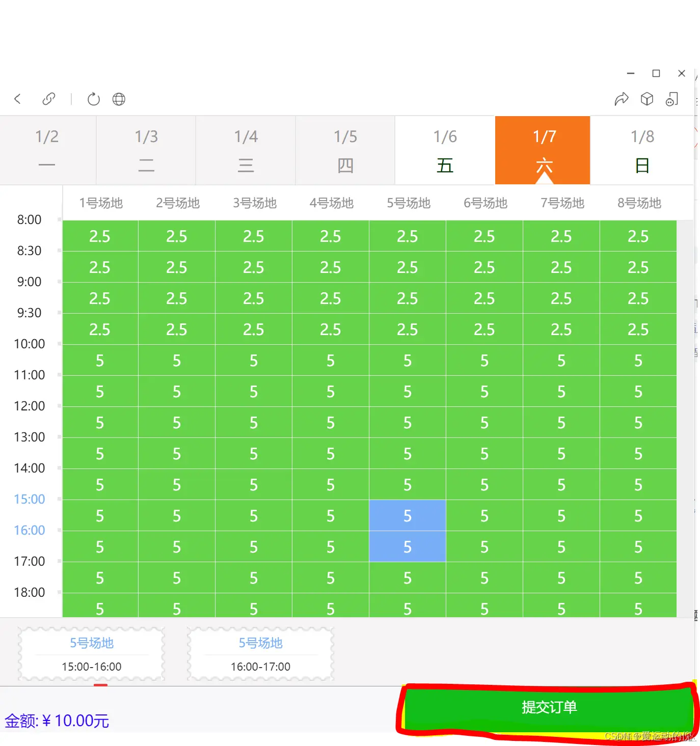The height and width of the screenshot is (746, 700).
Task: Click the 12:00 time label
Action: click(x=30, y=406)
